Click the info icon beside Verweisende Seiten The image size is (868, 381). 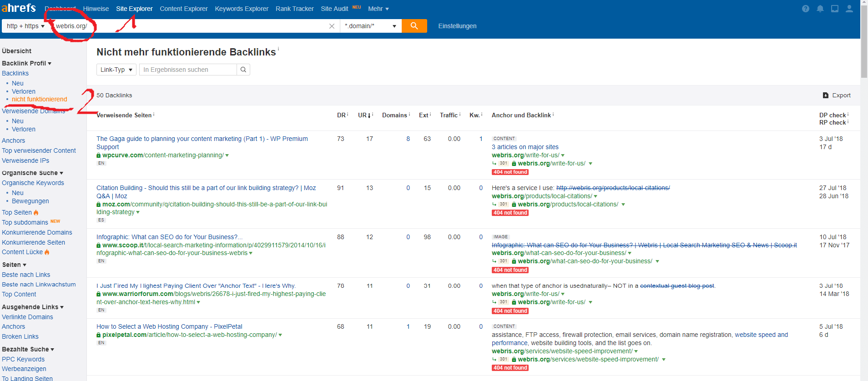[154, 114]
